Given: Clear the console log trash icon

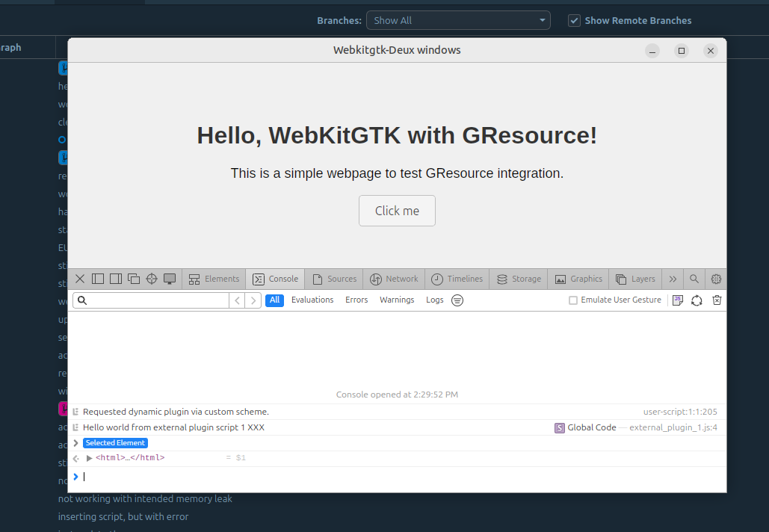Looking at the screenshot, I should 717,300.
